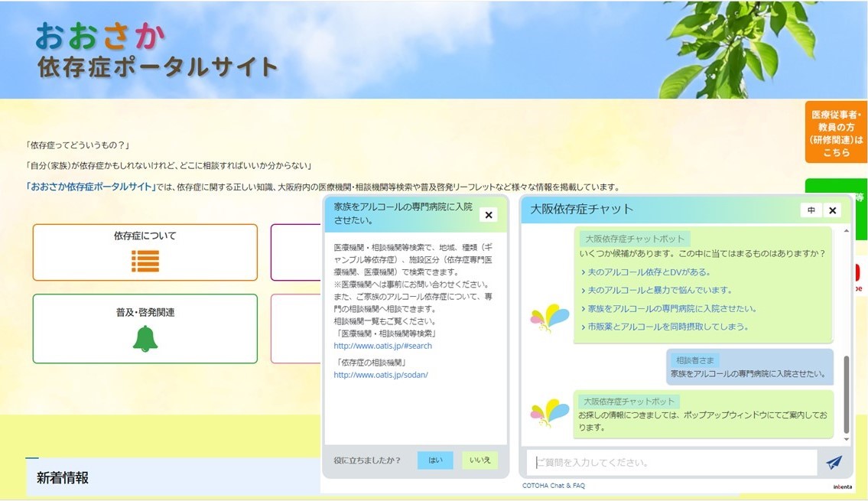This screenshot has width=868, height=501.
Task: Click the chatbot avatar beside the candidates message
Action: click(x=549, y=317)
